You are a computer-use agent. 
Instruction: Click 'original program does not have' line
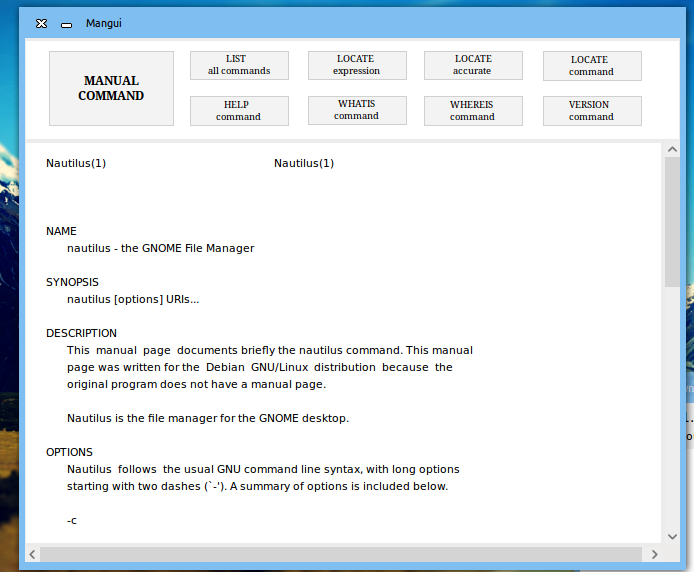(x=197, y=384)
